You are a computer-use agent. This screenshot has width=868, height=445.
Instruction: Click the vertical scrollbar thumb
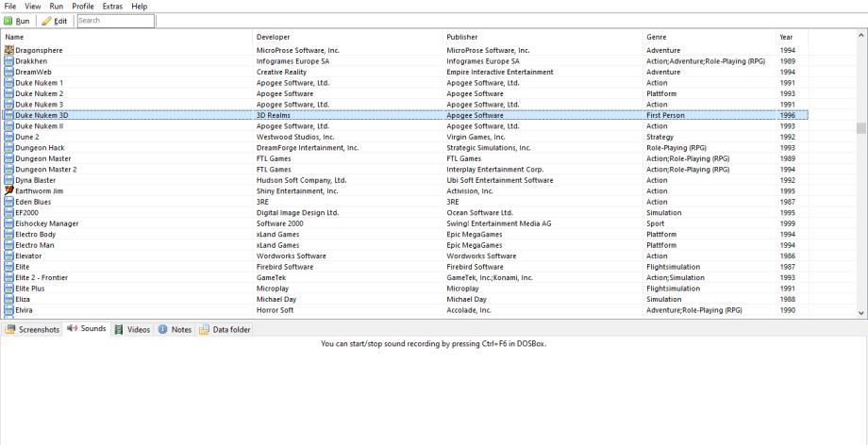click(x=860, y=128)
